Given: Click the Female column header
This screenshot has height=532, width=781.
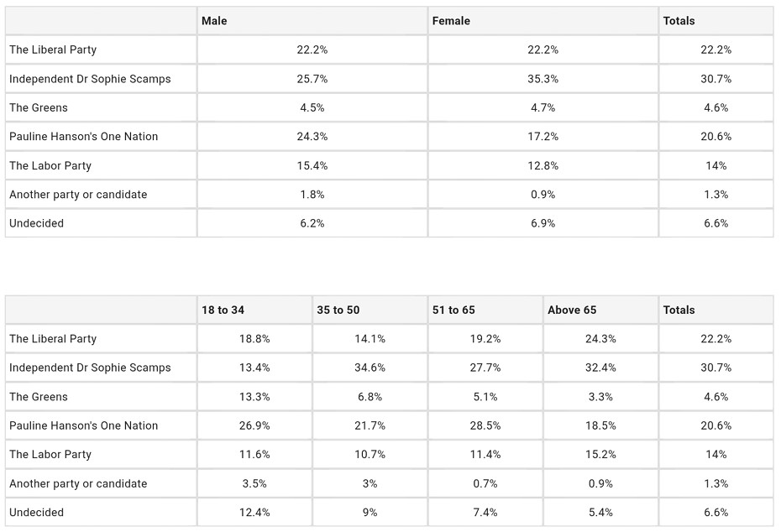Looking at the screenshot, I should pyautogui.click(x=451, y=21).
